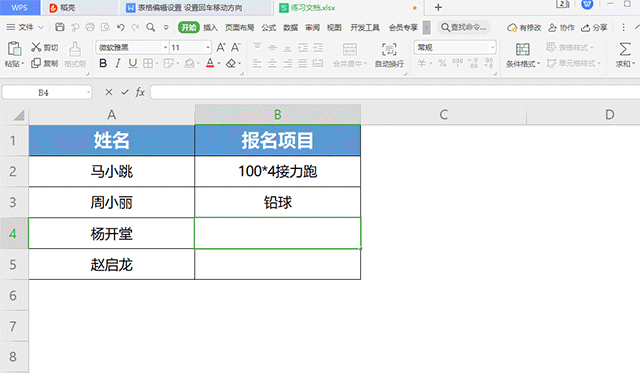This screenshot has height=373, width=640.
Task: Redo the last action
Action: [135, 27]
